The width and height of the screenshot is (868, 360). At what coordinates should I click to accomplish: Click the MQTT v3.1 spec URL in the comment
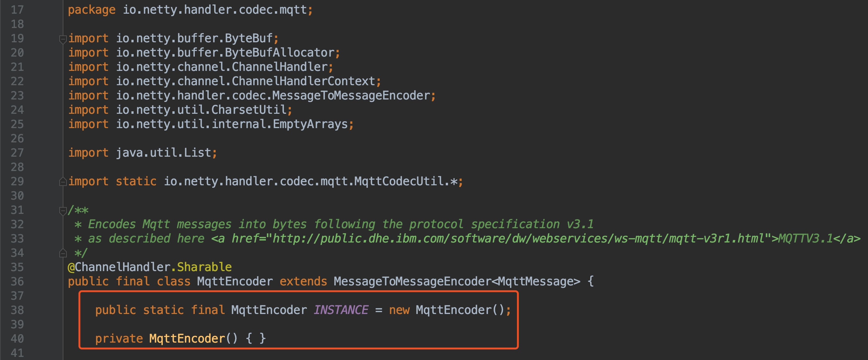click(x=518, y=239)
